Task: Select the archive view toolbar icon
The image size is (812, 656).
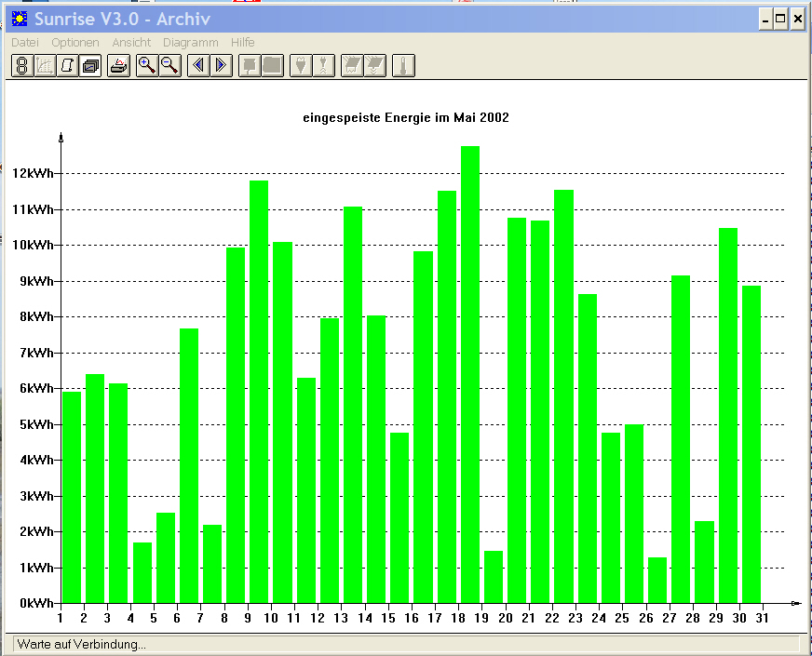Action: (90, 66)
